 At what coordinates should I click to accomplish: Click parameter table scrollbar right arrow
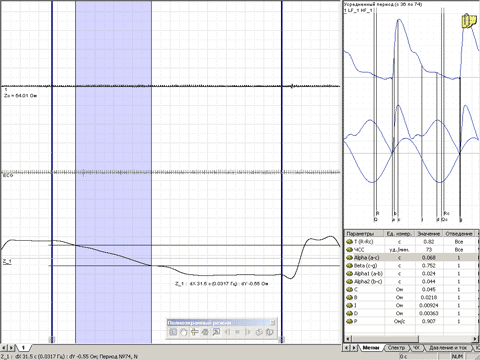[475, 339]
